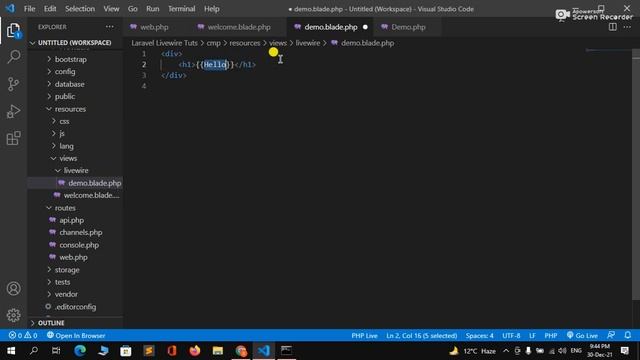Screen dimensions: 640x360
Task: Open Office app from taskbar
Action: click(x=172, y=351)
